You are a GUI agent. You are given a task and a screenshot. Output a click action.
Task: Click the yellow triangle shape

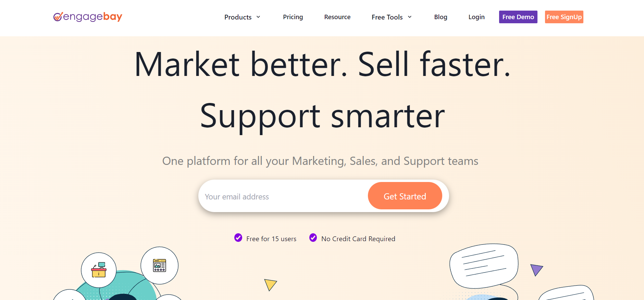click(x=270, y=284)
